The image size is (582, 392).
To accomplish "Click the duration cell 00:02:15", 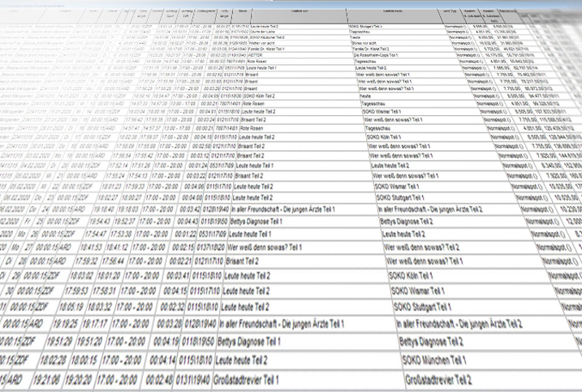I will (183, 248).
